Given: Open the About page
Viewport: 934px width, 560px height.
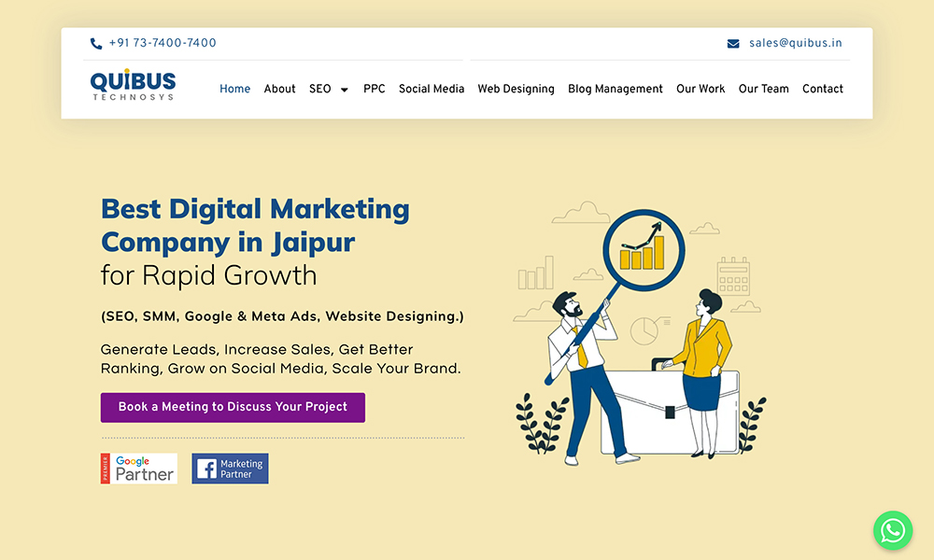Looking at the screenshot, I should click(279, 89).
